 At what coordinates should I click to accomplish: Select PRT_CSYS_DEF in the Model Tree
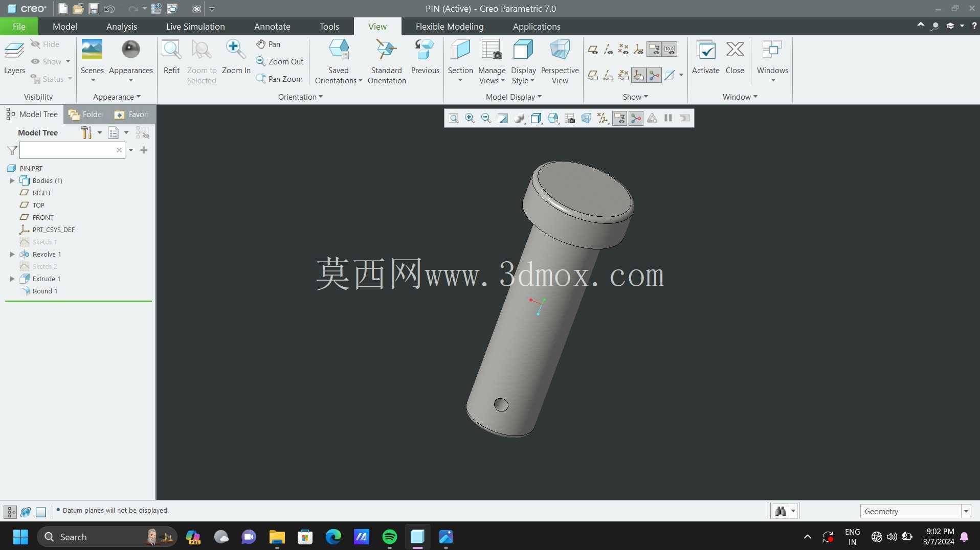pos(54,230)
